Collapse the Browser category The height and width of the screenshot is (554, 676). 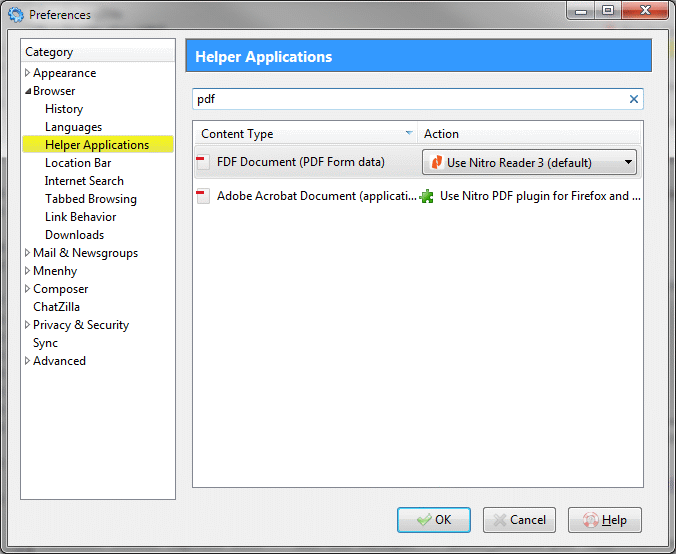point(28,91)
